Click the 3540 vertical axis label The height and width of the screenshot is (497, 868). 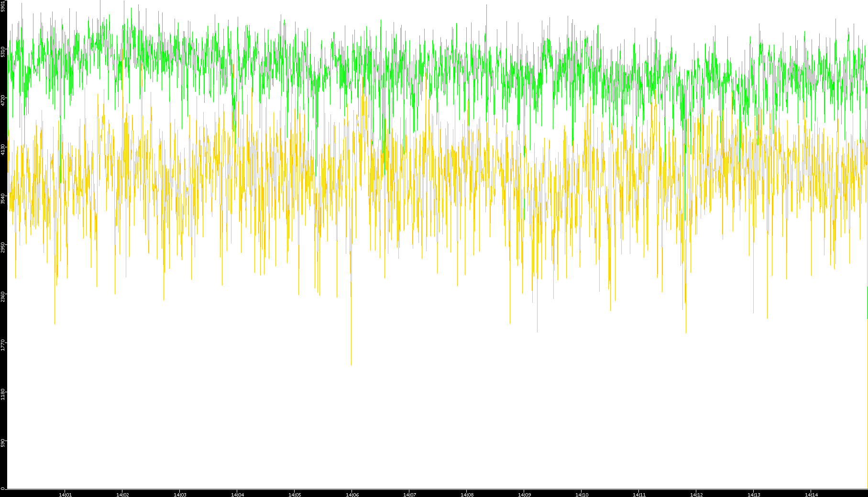(3, 199)
